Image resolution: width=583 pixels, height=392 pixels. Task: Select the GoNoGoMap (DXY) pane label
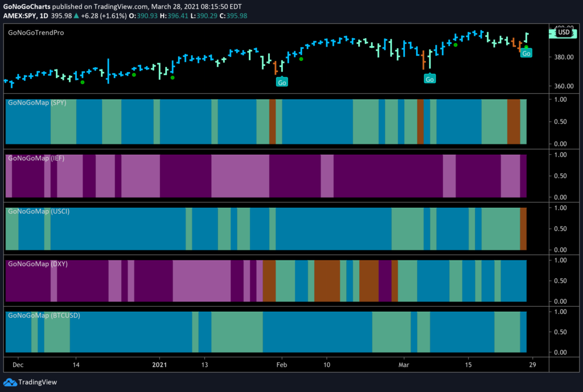[x=38, y=264]
